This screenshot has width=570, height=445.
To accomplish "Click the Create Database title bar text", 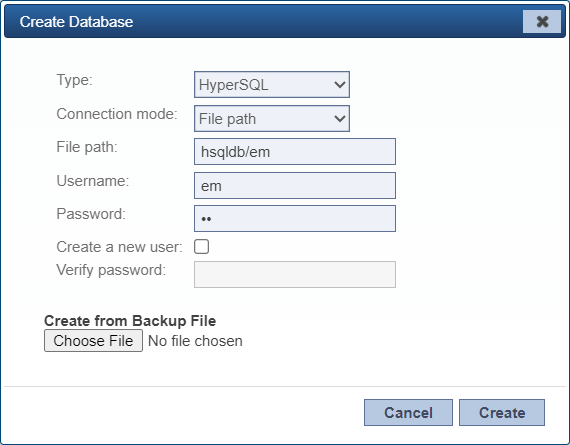I will [x=76, y=22].
